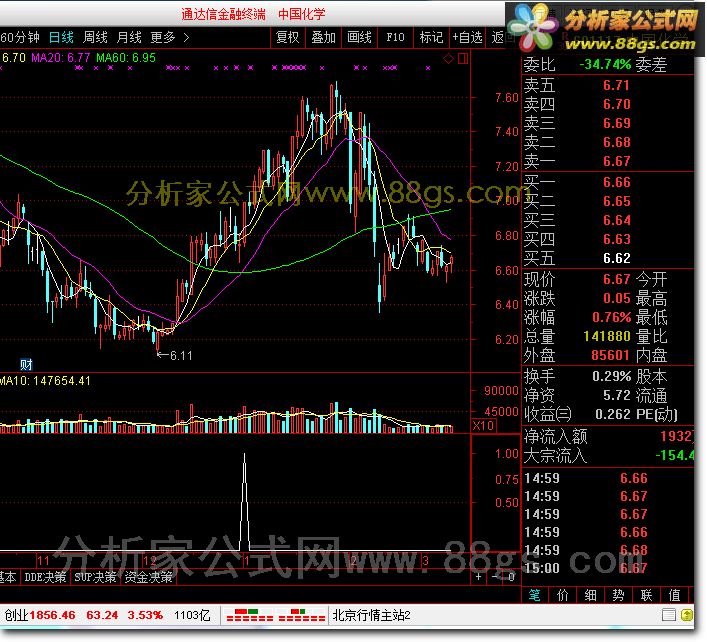Click 买一 price 6.66
The width and height of the screenshot is (707, 642).
coord(616,182)
